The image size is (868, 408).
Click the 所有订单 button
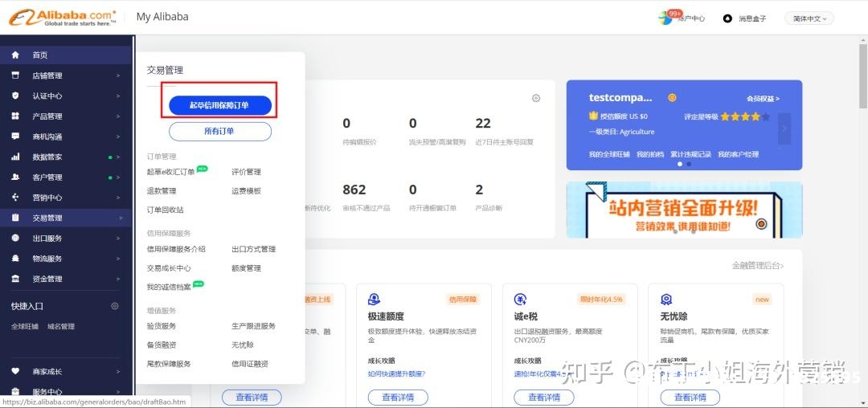click(x=219, y=131)
